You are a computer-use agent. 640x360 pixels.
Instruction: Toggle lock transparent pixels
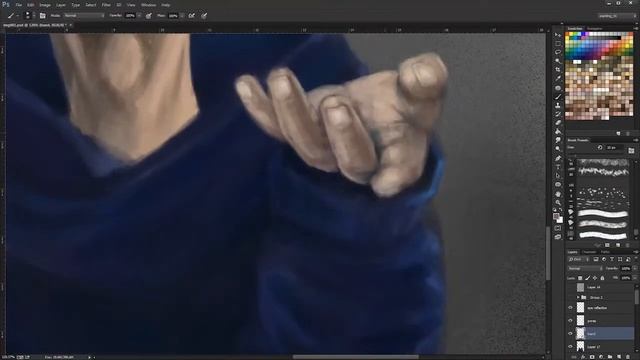click(580, 278)
